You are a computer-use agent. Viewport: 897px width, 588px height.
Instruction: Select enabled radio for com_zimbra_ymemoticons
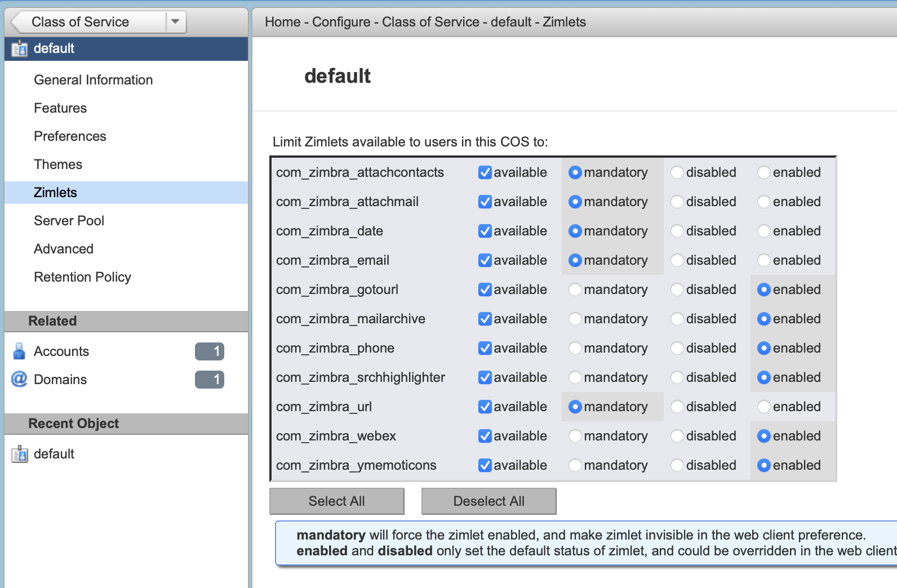tap(764, 465)
